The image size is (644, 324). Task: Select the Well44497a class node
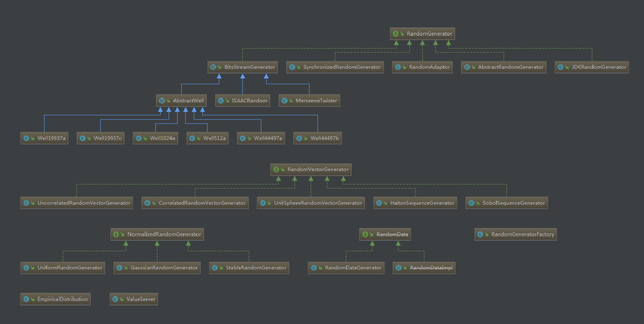261,138
